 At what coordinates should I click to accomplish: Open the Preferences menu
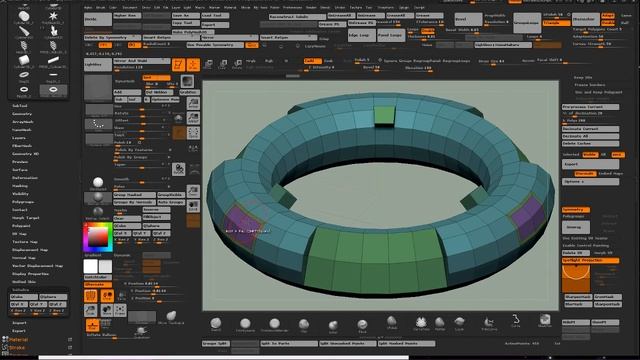292,7
